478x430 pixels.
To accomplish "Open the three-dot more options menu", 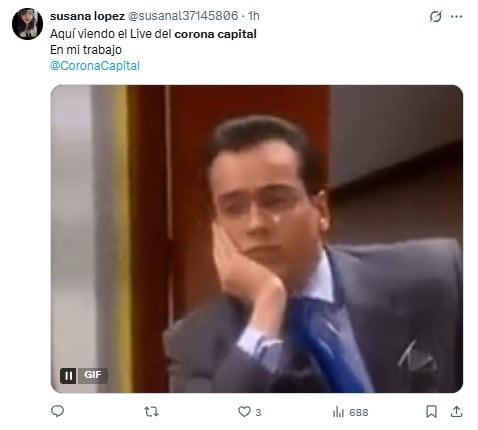I will coord(456,16).
